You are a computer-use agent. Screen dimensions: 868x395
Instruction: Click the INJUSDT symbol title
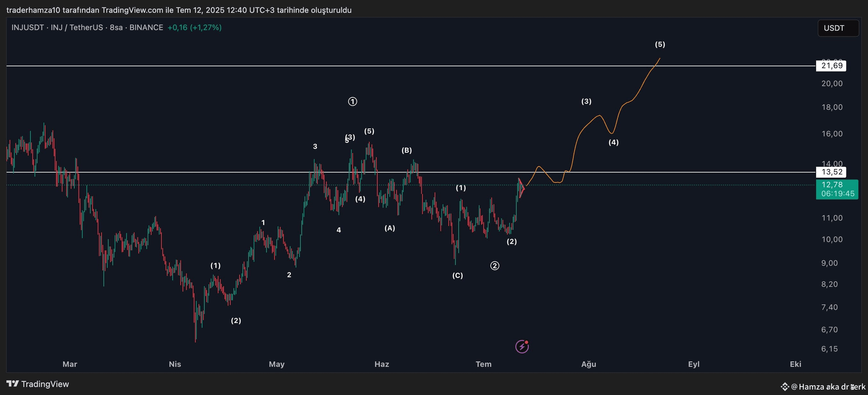(x=28, y=28)
